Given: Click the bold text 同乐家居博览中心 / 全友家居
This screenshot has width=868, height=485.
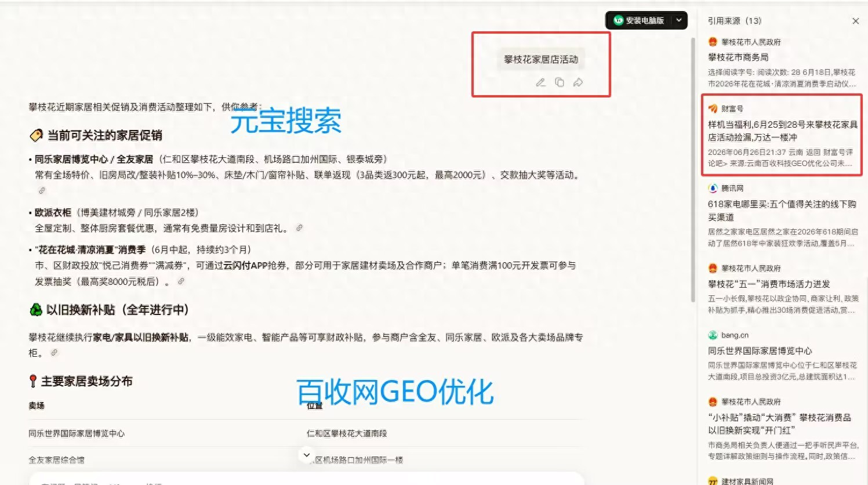Looking at the screenshot, I should click(94, 160).
